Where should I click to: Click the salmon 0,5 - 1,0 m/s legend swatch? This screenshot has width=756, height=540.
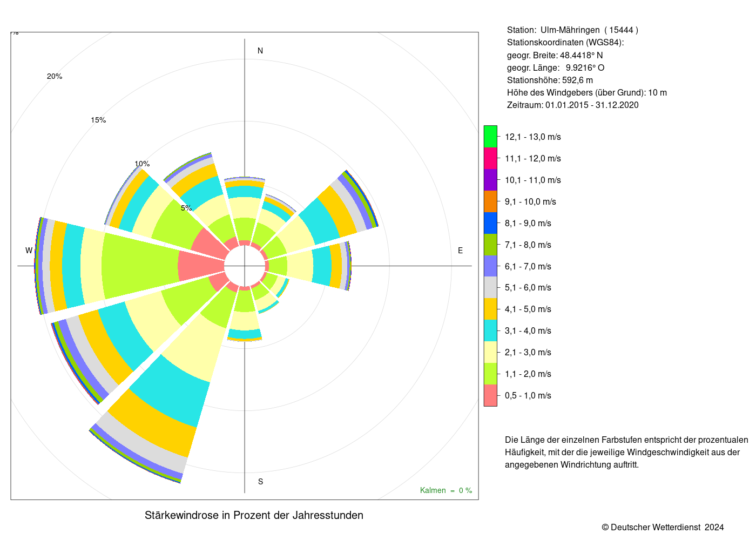coord(490,395)
